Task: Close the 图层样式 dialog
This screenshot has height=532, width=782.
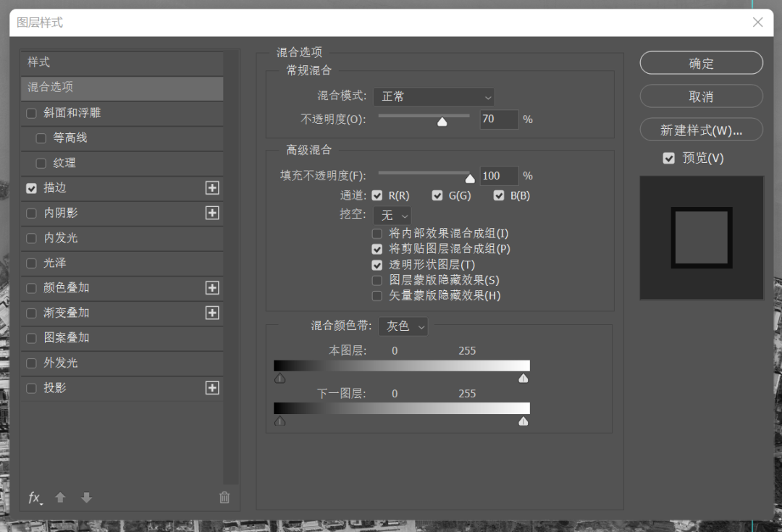Action: pos(757,22)
